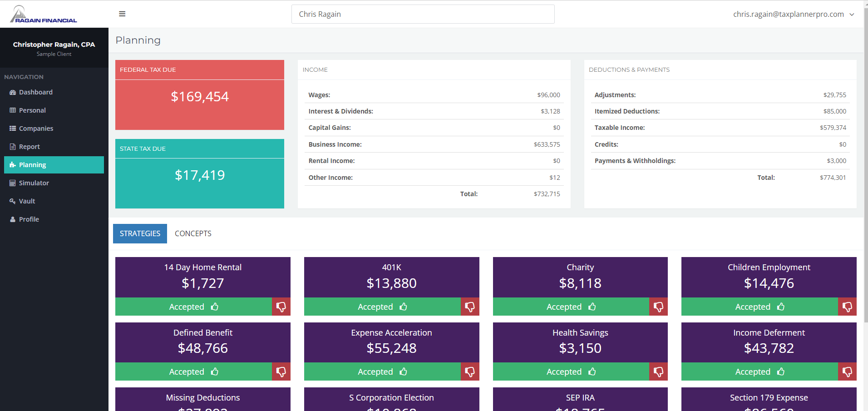Click Accepted on Expense Acceleration card
The height and width of the screenshot is (411, 868).
tap(382, 371)
